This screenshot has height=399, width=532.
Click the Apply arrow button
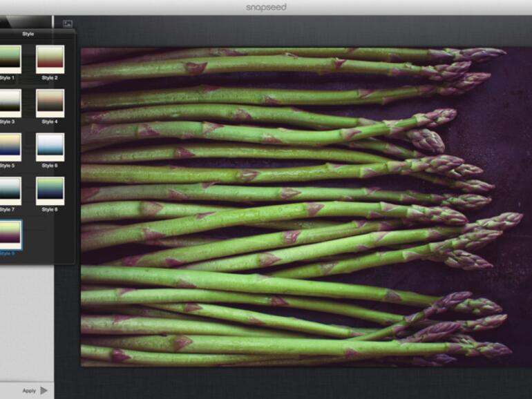(x=44, y=391)
